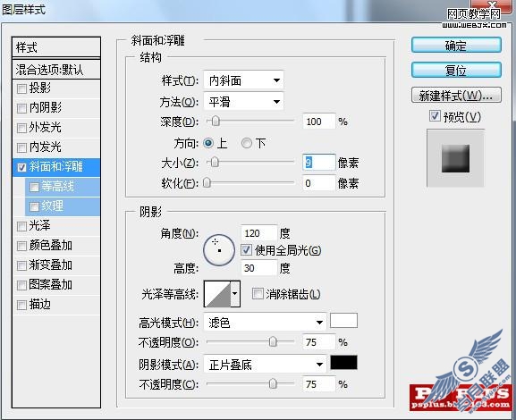Open the 方法(Q) 平滑 dropdown
Viewport: 516px width, 420px height.
tap(243, 102)
